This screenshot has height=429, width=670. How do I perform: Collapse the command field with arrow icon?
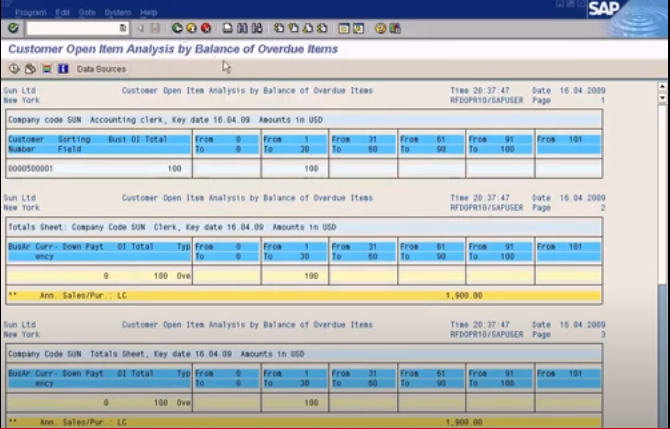(x=140, y=28)
